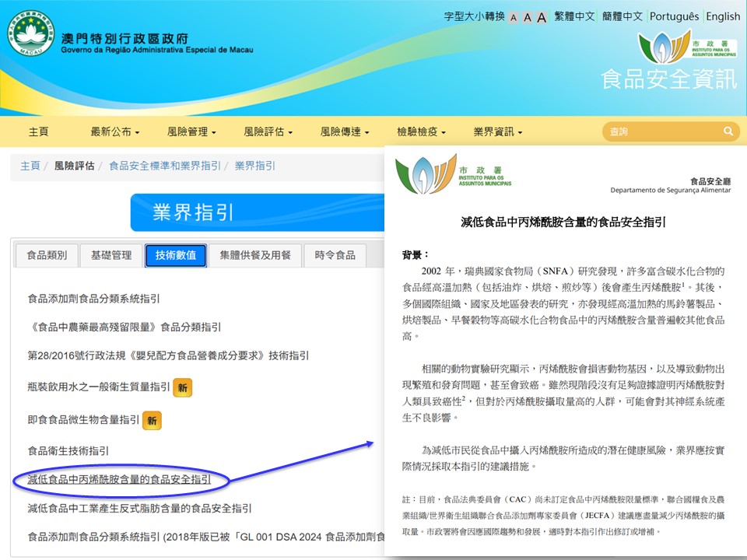Select the medium font size A button
Screen dimensions: 747x560
528,17
